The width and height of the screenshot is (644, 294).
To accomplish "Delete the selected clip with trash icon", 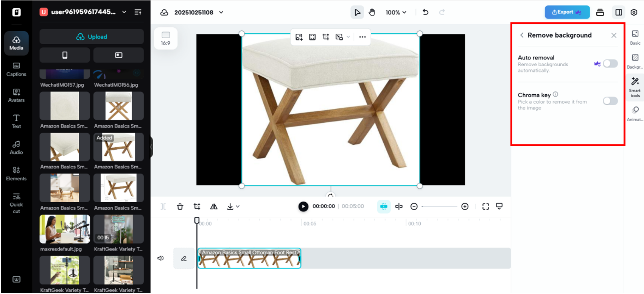I will 180,206.
